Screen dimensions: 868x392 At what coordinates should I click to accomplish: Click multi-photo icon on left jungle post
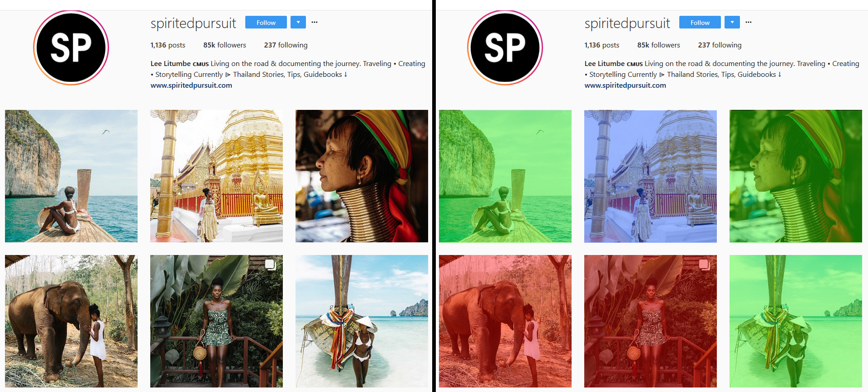[x=270, y=264]
